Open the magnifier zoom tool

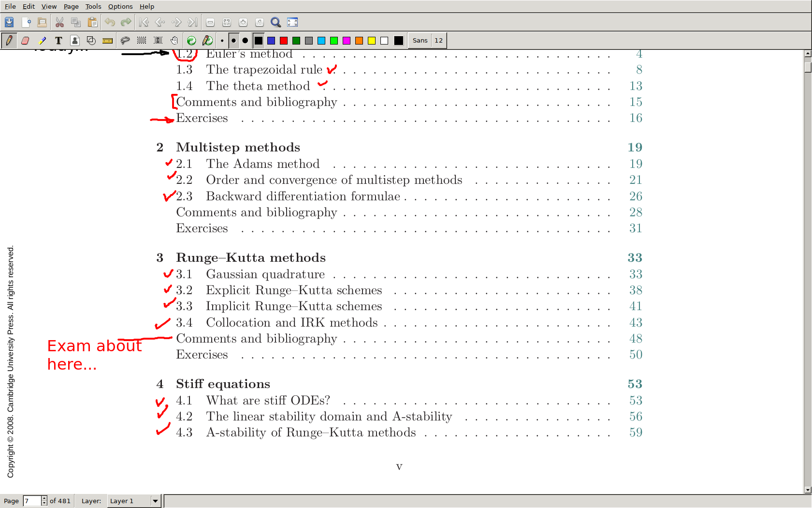coord(275,22)
